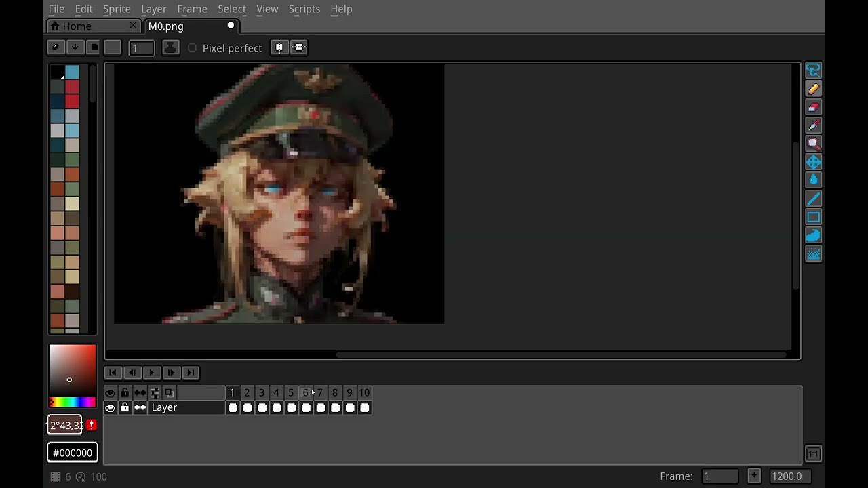The height and width of the screenshot is (488, 868).
Task: Click the zoom icon next to 100
Action: coord(81,476)
